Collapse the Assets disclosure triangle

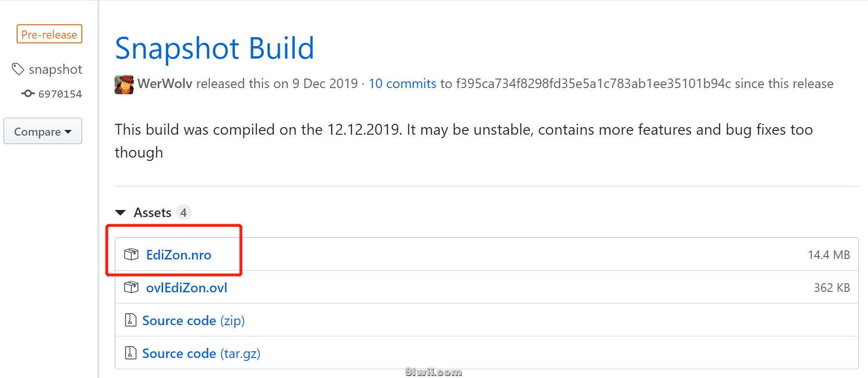click(120, 212)
